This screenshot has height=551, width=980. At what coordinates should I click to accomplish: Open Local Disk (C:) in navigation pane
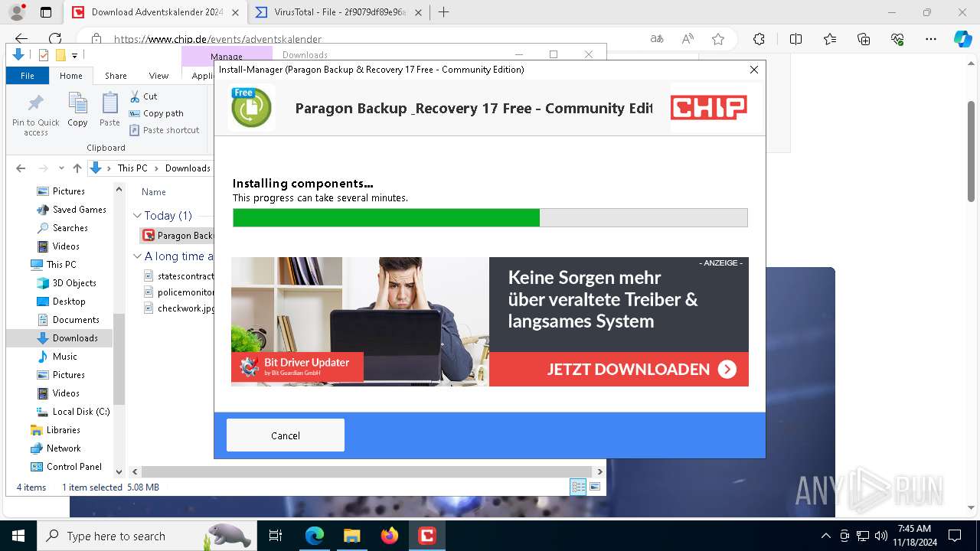[x=73, y=412]
